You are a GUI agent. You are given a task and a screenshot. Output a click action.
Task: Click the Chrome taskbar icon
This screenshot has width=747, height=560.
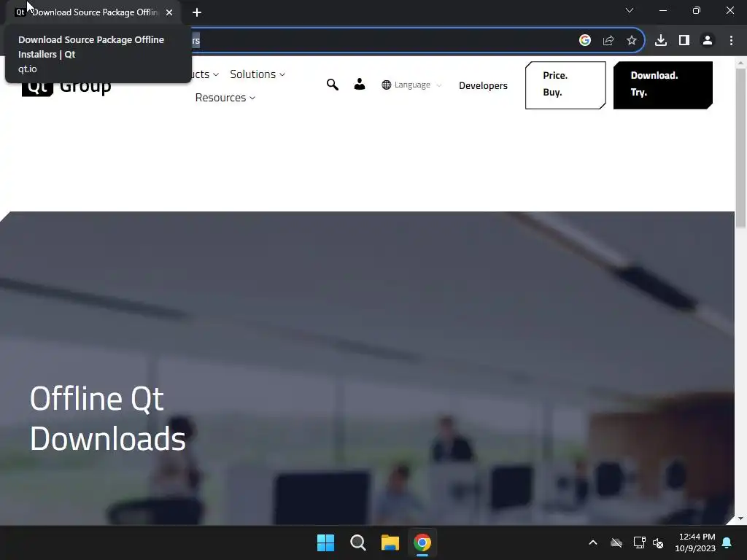tap(422, 542)
